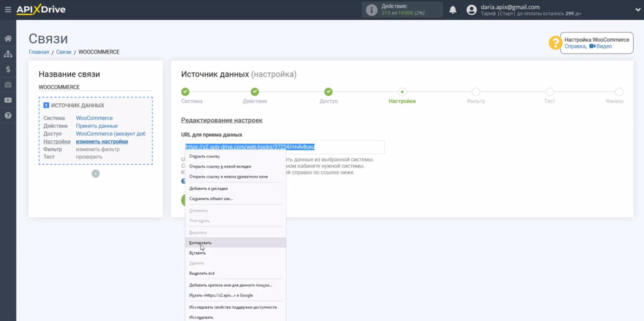Select the Настройки step marker
Viewport: 644px width, 321px height.
402,92
